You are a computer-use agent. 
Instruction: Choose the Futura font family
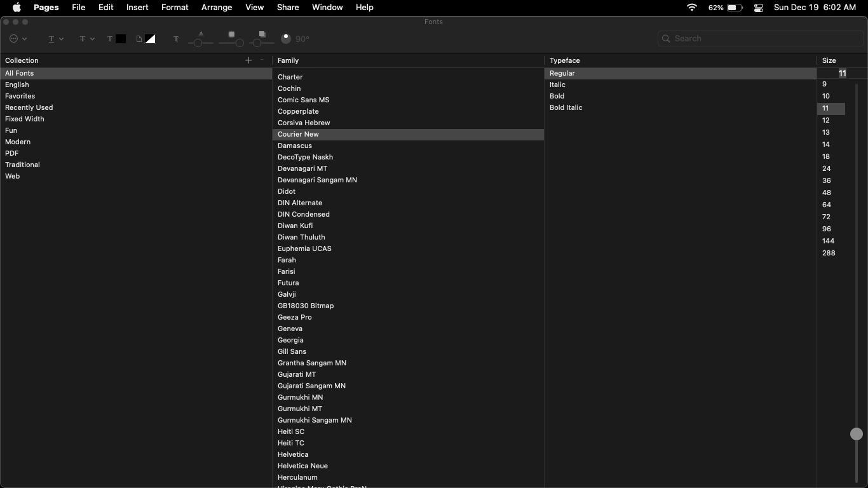click(408, 283)
